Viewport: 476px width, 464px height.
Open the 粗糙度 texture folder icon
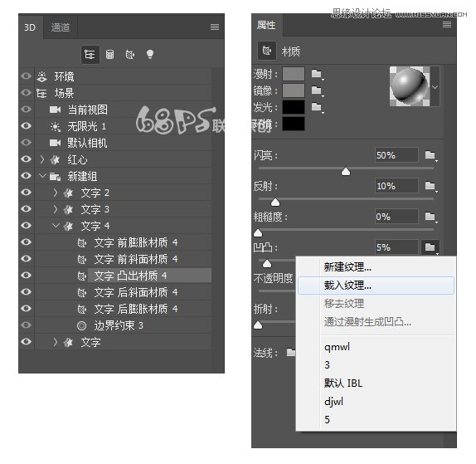coord(430,217)
